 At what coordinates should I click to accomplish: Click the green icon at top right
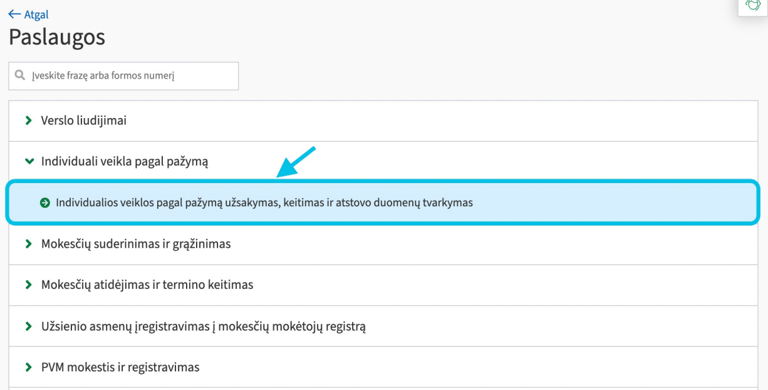click(x=753, y=5)
